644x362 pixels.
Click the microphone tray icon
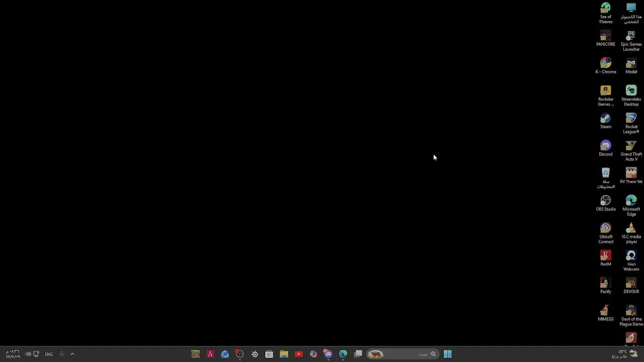point(61,354)
